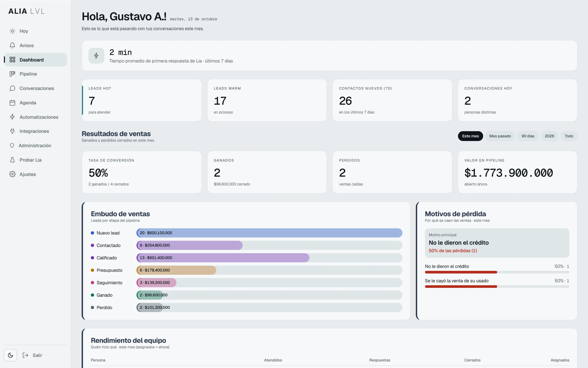Click the bell icon for Avisos
This screenshot has width=588, height=368.
click(12, 45)
